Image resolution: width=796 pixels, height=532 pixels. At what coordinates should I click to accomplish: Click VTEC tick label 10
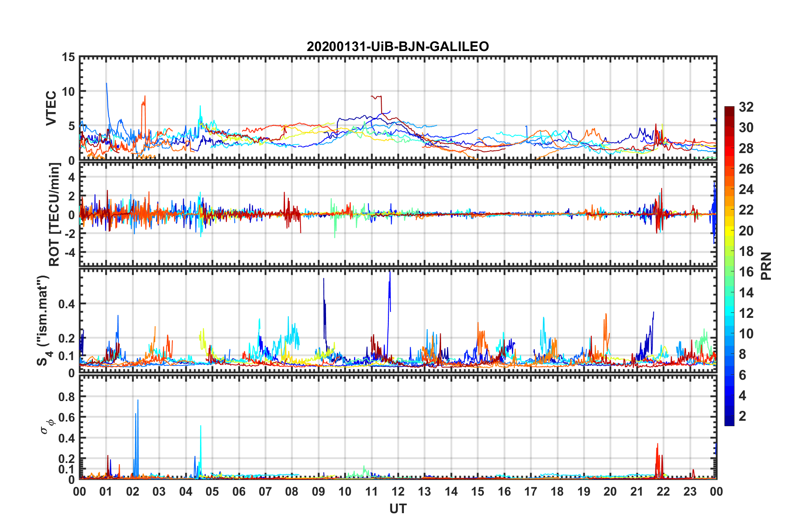pos(68,91)
